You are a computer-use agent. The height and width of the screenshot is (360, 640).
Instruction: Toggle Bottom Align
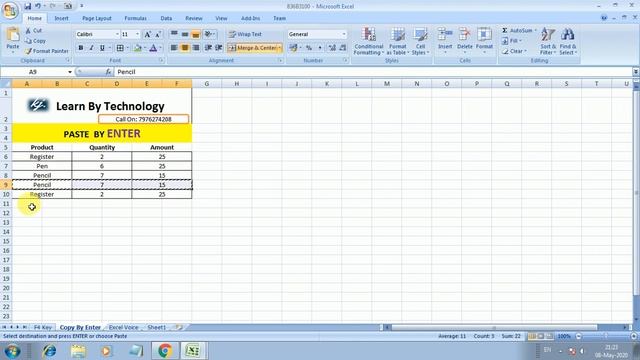pos(196,34)
